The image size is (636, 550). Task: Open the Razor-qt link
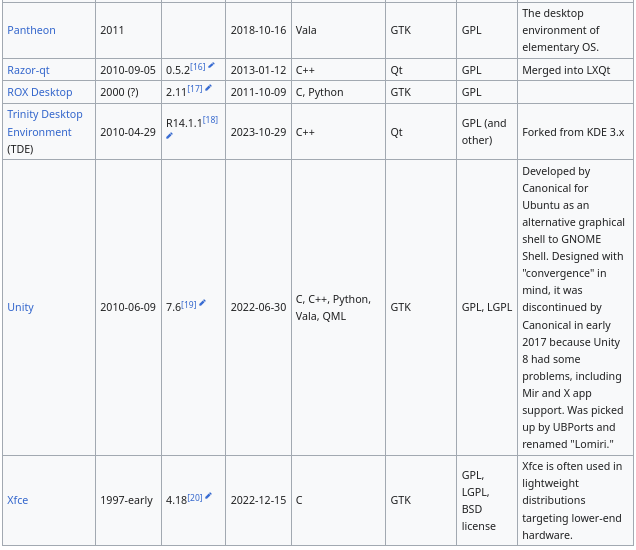[28, 70]
